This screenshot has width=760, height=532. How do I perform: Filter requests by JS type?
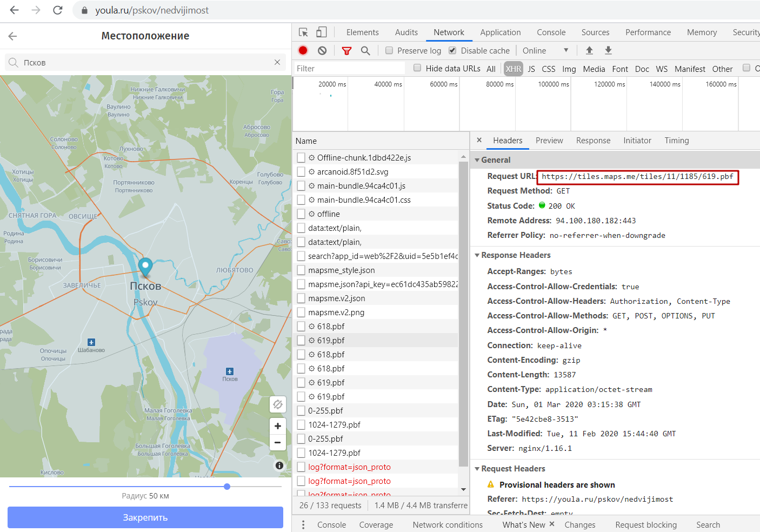click(531, 69)
